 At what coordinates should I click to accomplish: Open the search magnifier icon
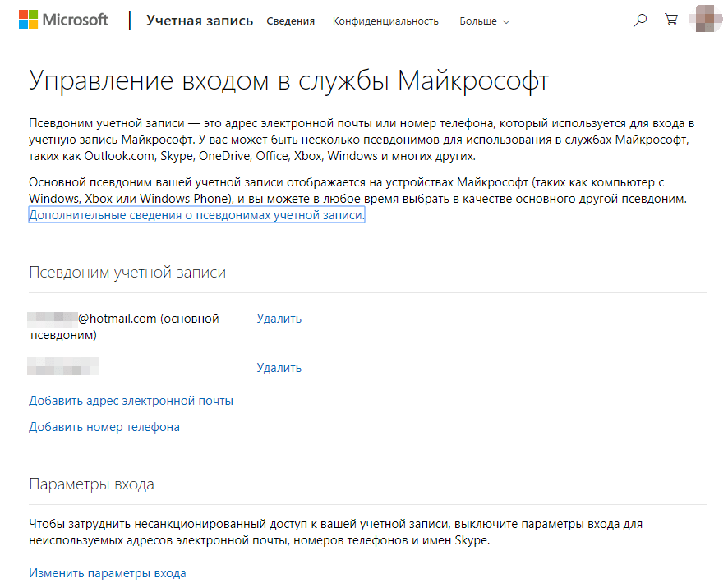640,21
